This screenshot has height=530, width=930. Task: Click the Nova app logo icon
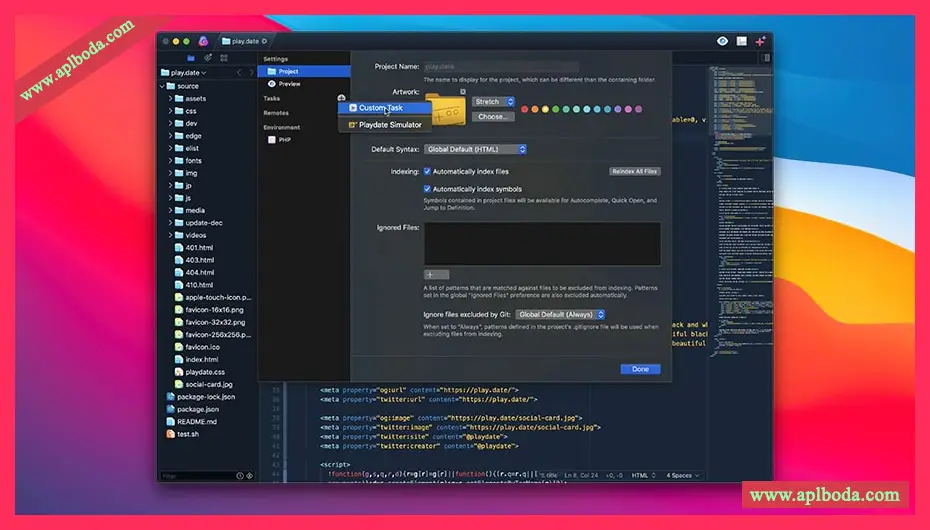203,41
